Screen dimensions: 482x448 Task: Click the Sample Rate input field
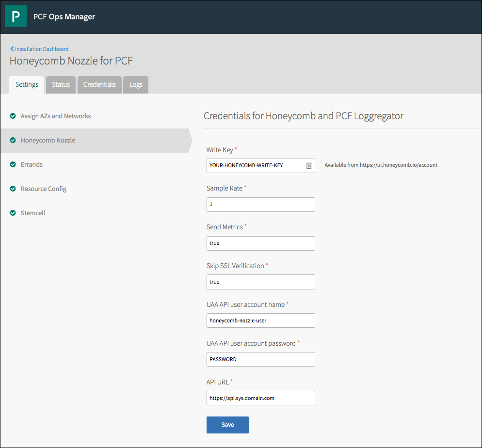[261, 204]
